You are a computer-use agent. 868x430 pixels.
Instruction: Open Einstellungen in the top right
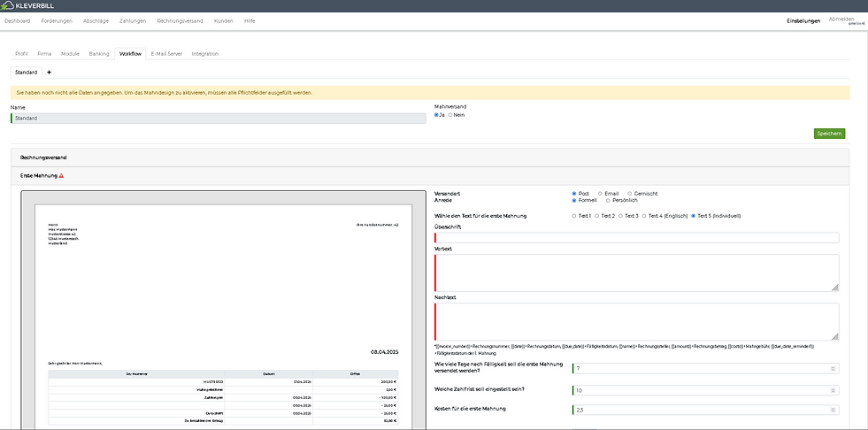pyautogui.click(x=803, y=21)
